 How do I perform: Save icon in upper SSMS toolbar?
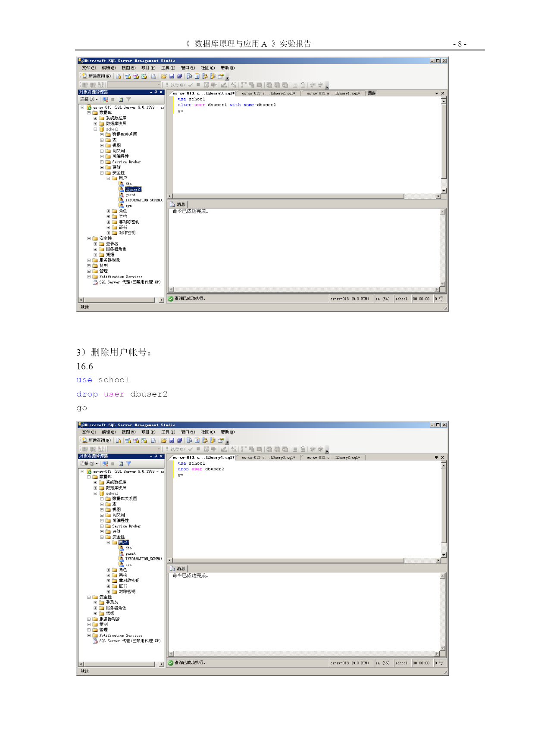(172, 76)
